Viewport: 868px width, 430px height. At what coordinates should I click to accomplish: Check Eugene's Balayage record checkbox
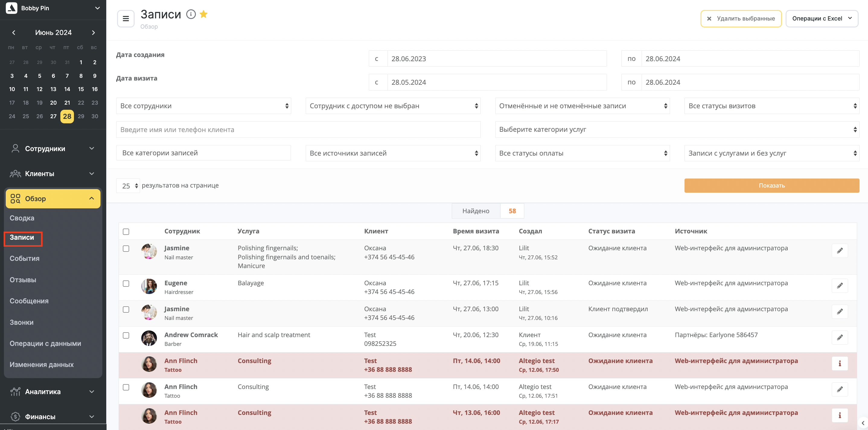pyautogui.click(x=126, y=283)
